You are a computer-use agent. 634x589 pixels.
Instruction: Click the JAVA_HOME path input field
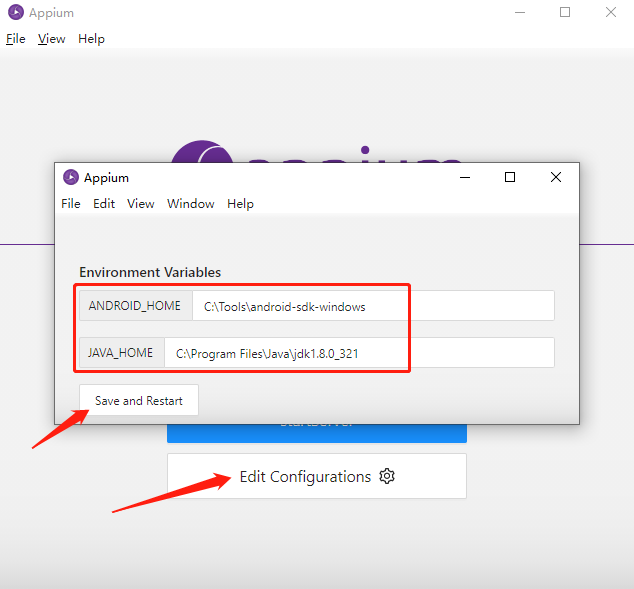(359, 353)
